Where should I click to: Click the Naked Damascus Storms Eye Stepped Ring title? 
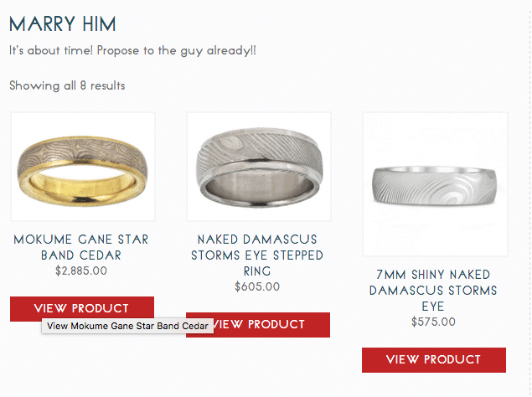pos(257,255)
